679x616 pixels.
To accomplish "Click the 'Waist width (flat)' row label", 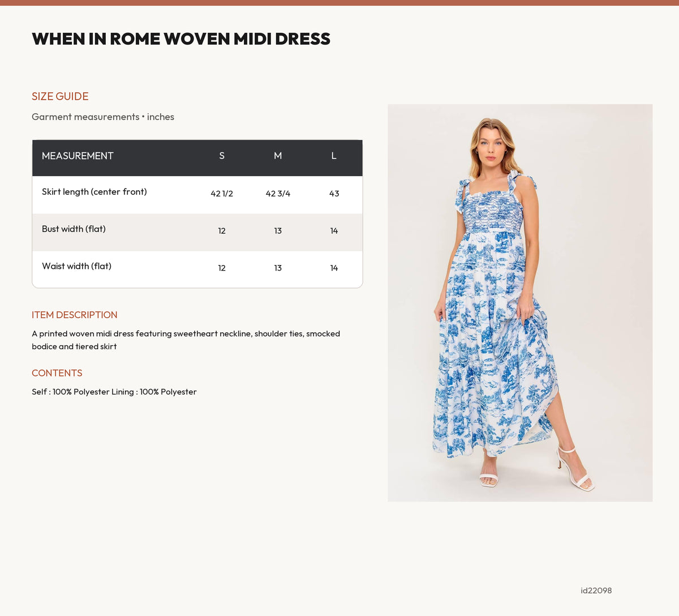I will pos(76,266).
